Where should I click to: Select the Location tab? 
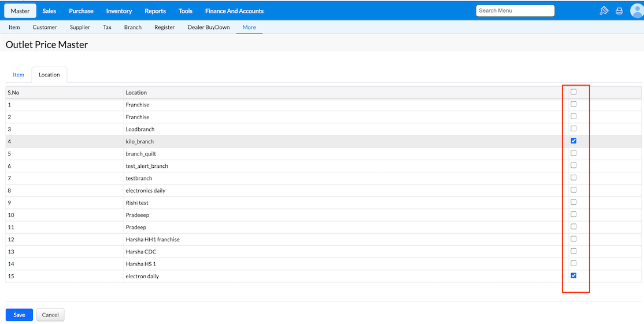tap(49, 75)
